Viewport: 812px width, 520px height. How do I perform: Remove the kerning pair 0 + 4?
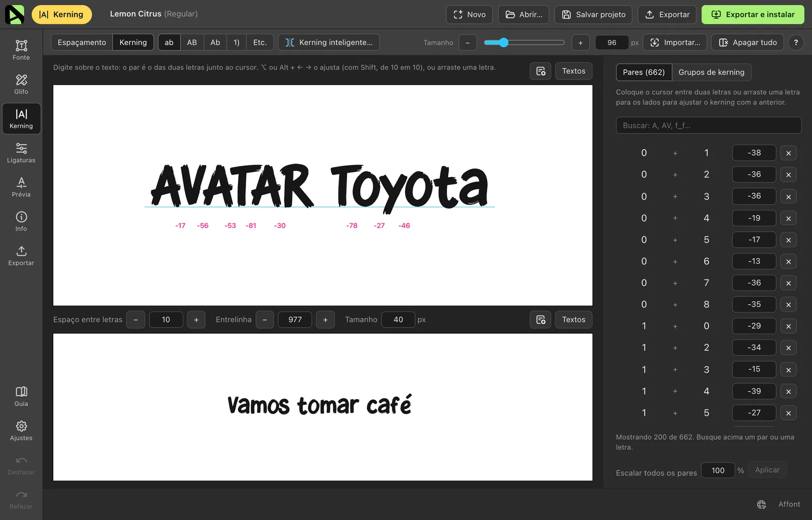click(x=788, y=218)
